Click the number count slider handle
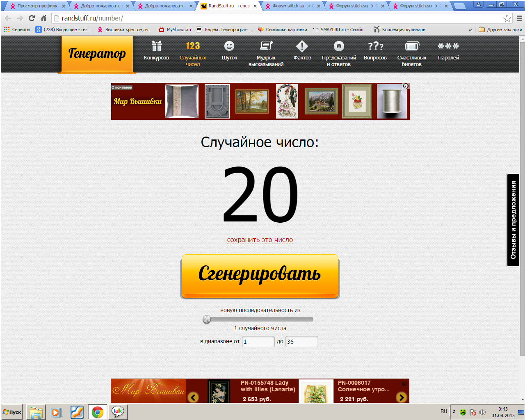Screen dimensions: 525x420 [x=207, y=320]
